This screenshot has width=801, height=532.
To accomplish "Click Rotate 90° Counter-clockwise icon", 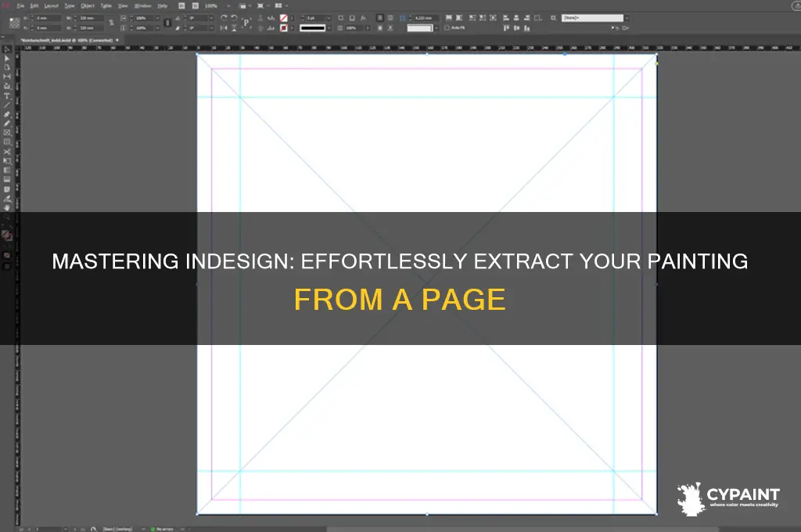I will click(234, 18).
